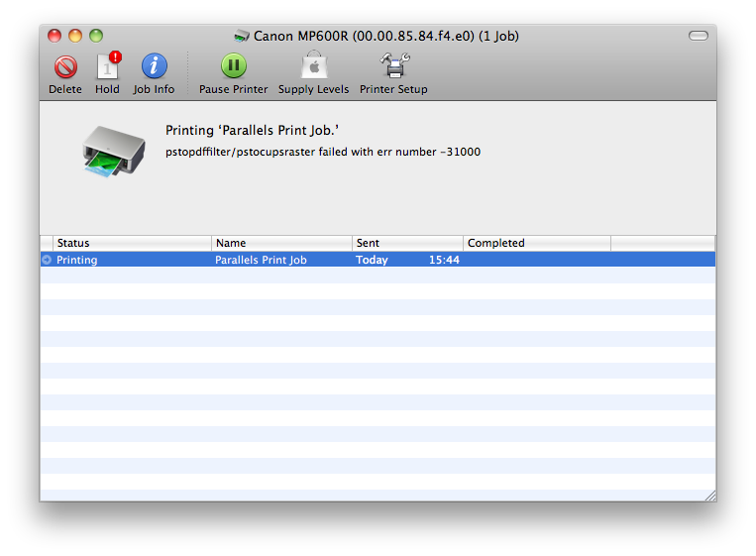The height and width of the screenshot is (556, 756).
Task: Click the Today sent date cell
Action: pos(372,260)
